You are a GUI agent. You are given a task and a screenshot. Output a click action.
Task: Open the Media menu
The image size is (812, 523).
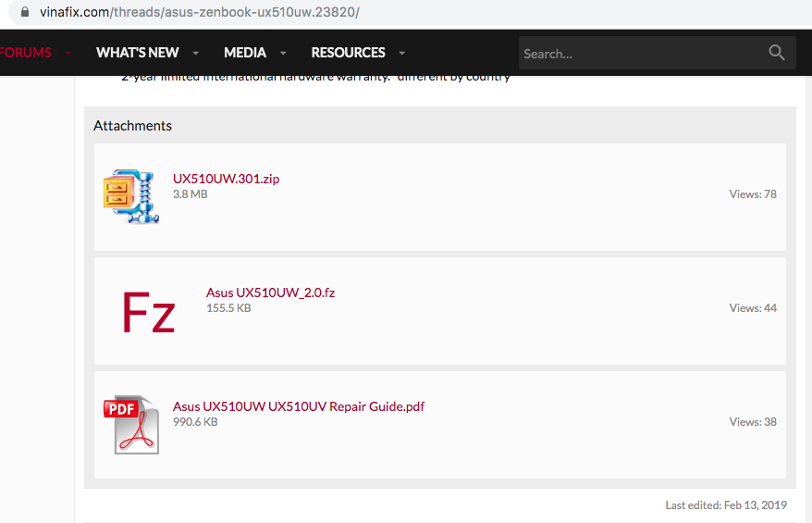coord(245,53)
